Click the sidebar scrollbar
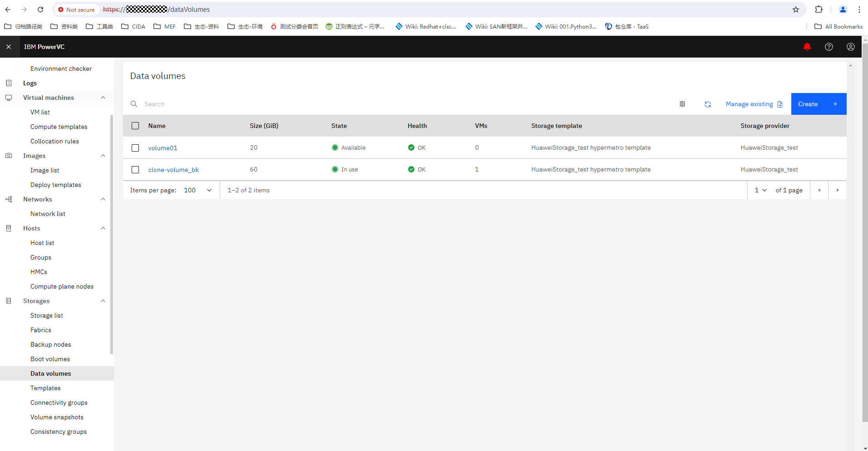868x451 pixels. [x=112, y=235]
